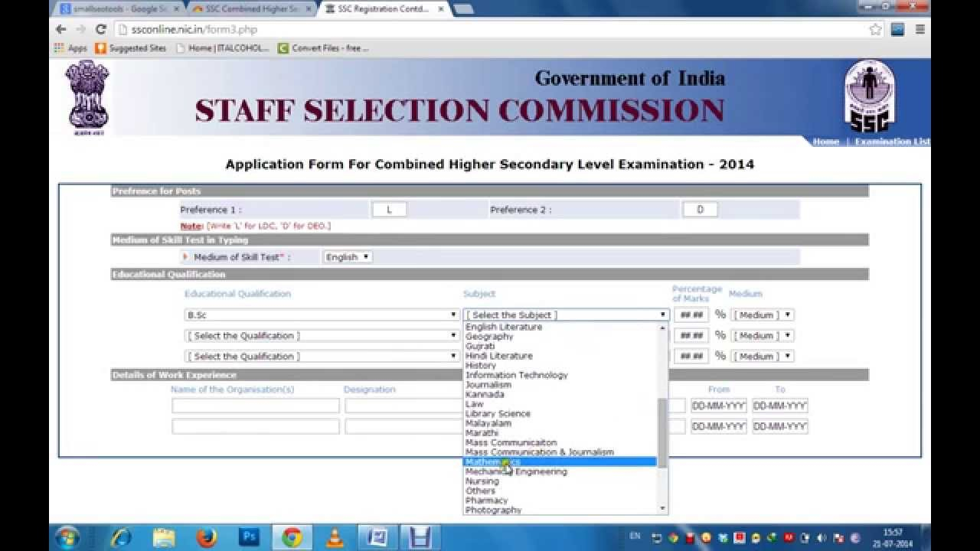Select Nursing from subject list
This screenshot has width=980, height=551.
point(482,481)
